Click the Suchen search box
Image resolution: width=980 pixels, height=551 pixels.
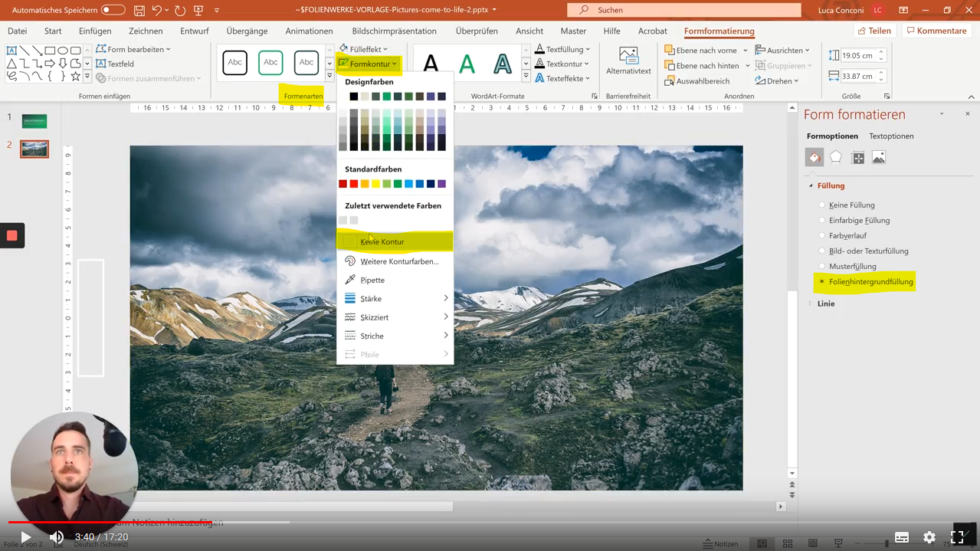pos(683,10)
